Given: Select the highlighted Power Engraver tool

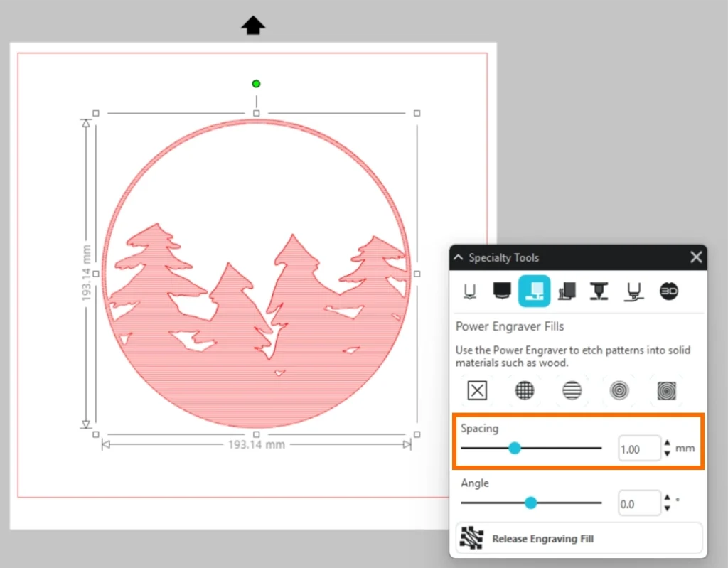Looking at the screenshot, I should (x=535, y=291).
